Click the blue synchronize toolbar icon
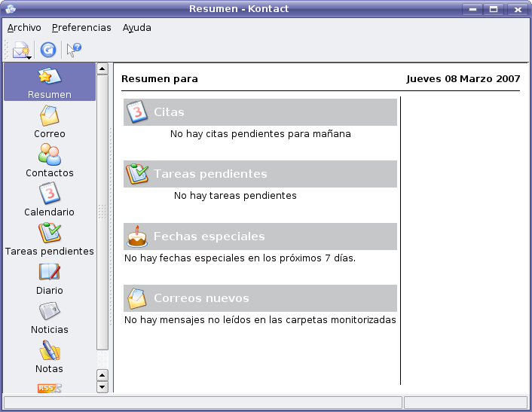532x412 pixels. pyautogui.click(x=48, y=50)
